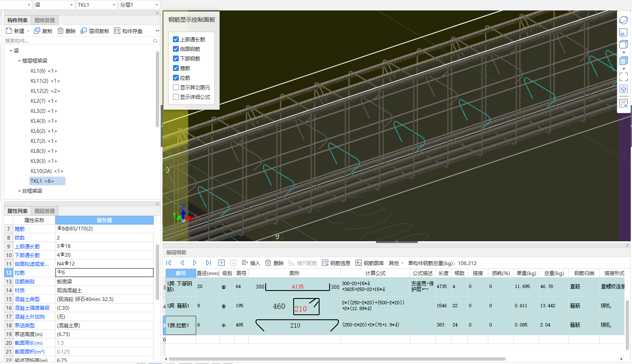Viewport: 632px width, 364px height.
Task: Open 钢筋信息 rebar information
Action: click(x=336, y=263)
